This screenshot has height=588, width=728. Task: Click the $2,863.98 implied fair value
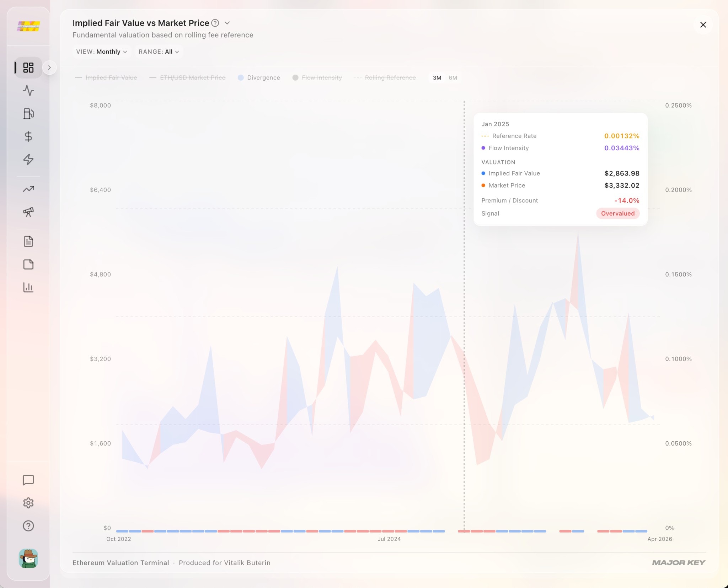[622, 173]
